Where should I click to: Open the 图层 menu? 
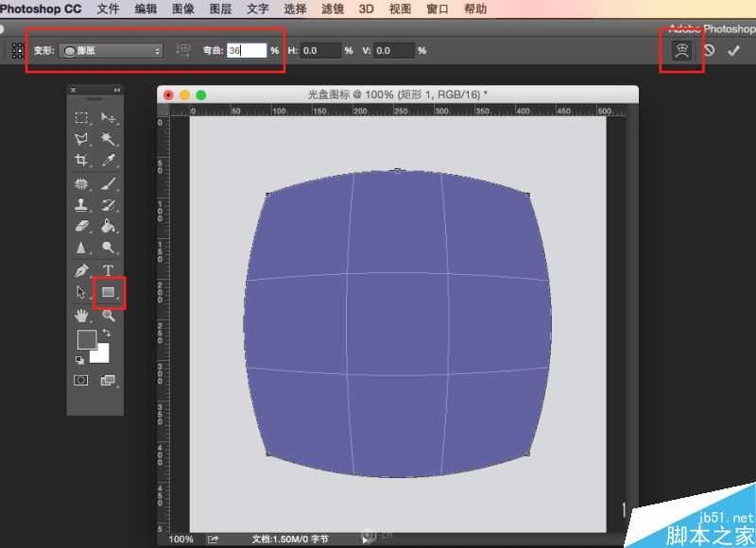pos(220,9)
